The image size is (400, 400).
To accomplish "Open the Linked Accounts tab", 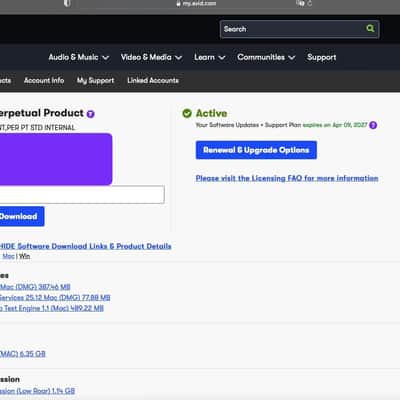I will tap(153, 80).
